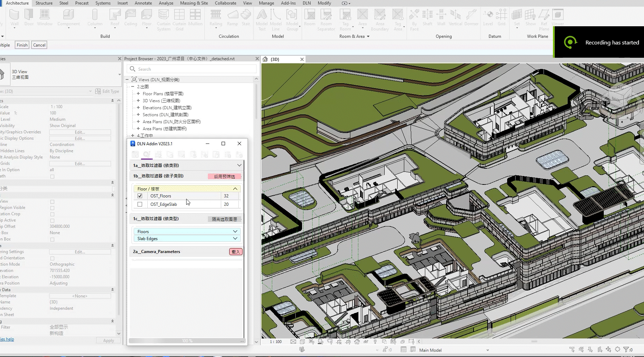Screen dimensions: 644x357
Task: Expand the Floors type dropdown
Action: tap(235, 231)
